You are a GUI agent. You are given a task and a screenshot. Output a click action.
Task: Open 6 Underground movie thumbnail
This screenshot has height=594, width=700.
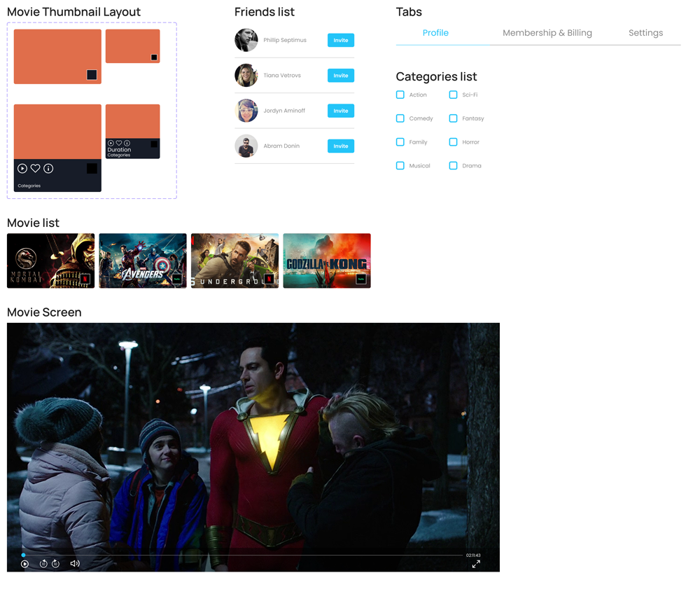click(x=234, y=261)
